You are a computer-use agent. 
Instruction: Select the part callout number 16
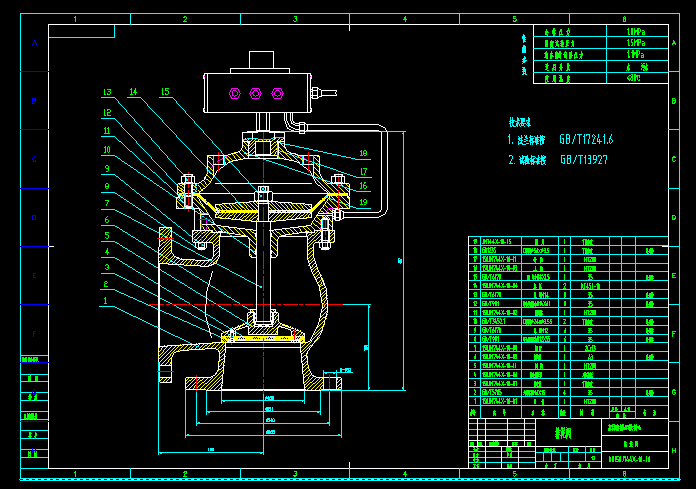[364, 186]
